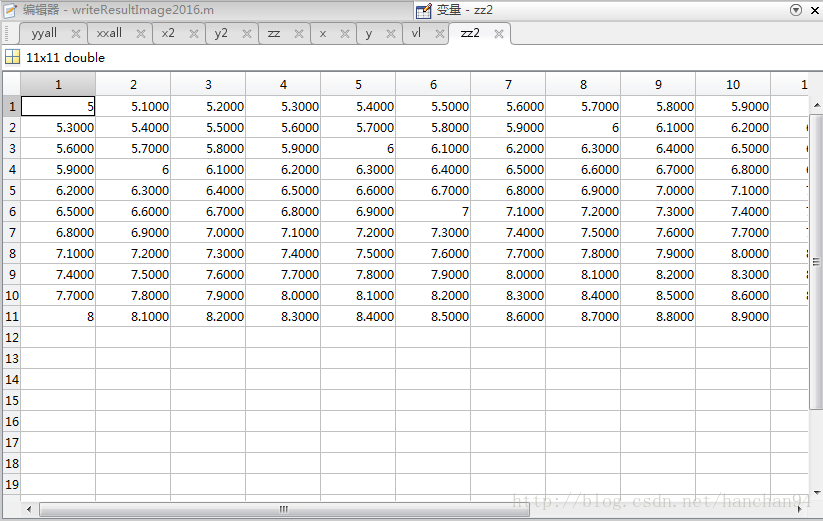
Task: Click cell 7.4000 in row 9 column 1
Action: [x=58, y=274]
